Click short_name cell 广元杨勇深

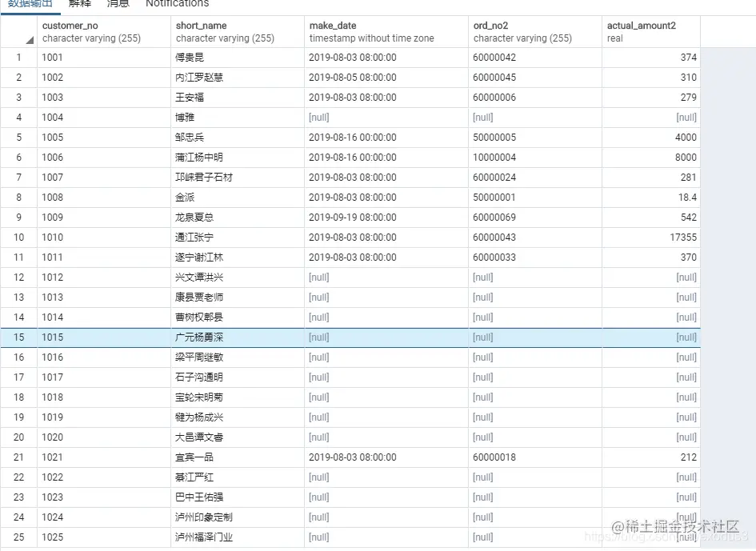[238, 337]
